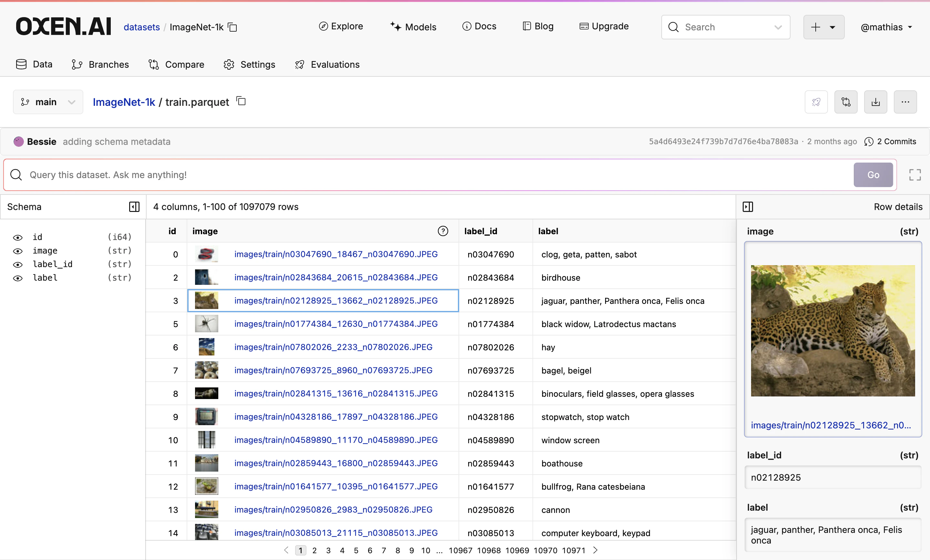930x560 pixels.
Task: Open the three-dots more options menu
Action: point(905,102)
